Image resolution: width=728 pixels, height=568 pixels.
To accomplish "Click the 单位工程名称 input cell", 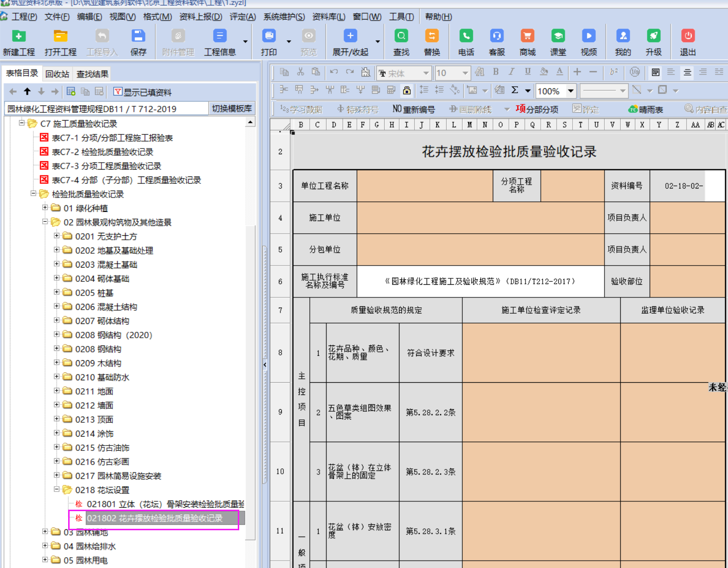I will click(425, 186).
